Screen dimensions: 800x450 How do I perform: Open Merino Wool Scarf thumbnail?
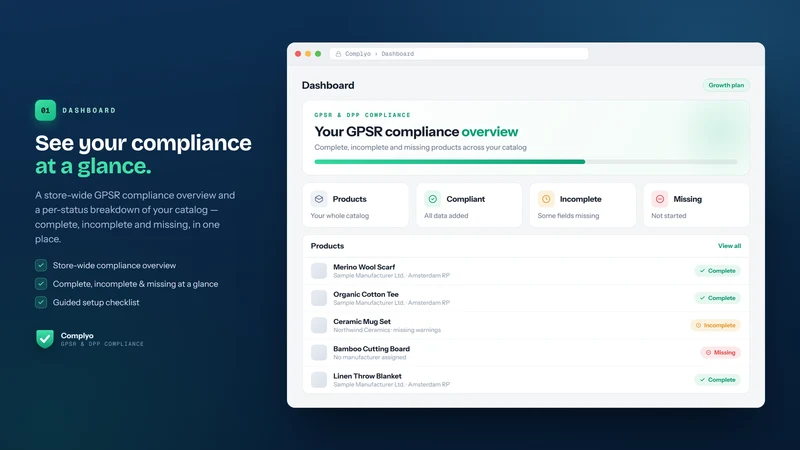pyautogui.click(x=319, y=271)
